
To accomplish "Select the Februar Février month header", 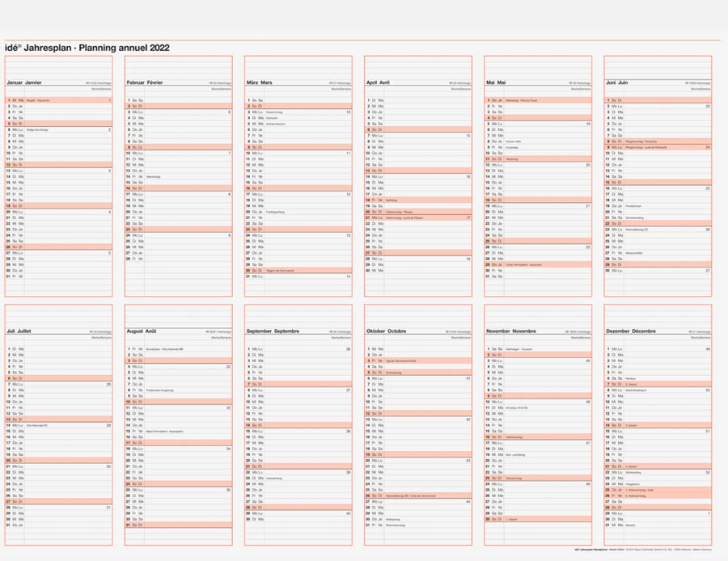I will click(x=144, y=82).
